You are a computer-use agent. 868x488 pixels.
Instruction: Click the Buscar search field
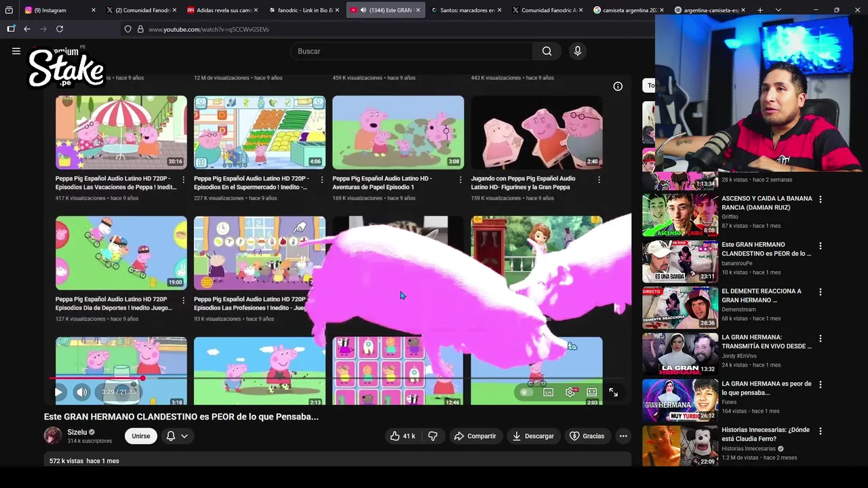point(412,51)
